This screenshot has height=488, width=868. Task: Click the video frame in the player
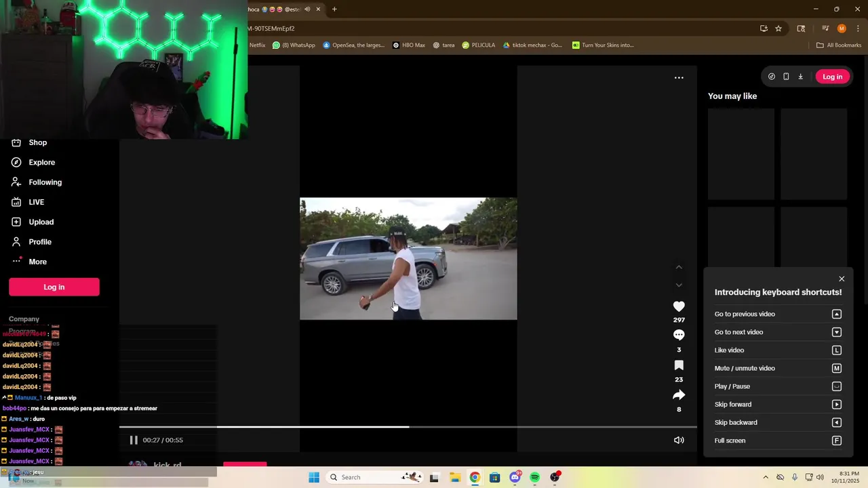pyautogui.click(x=408, y=258)
